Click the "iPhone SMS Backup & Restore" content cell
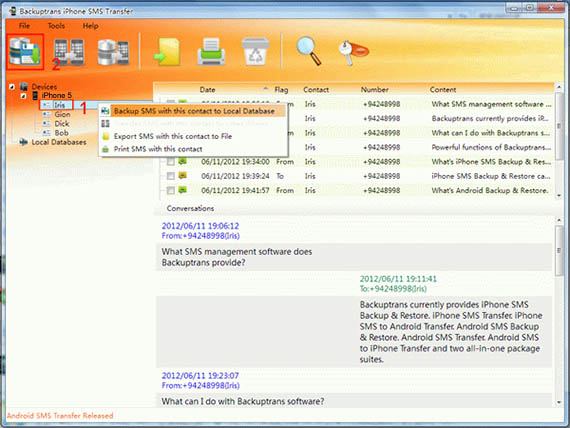 [491, 176]
